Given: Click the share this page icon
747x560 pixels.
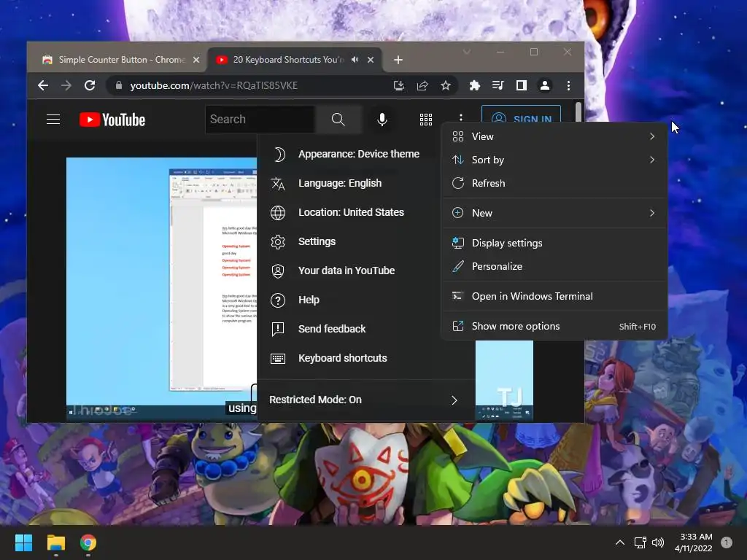Looking at the screenshot, I should point(422,85).
